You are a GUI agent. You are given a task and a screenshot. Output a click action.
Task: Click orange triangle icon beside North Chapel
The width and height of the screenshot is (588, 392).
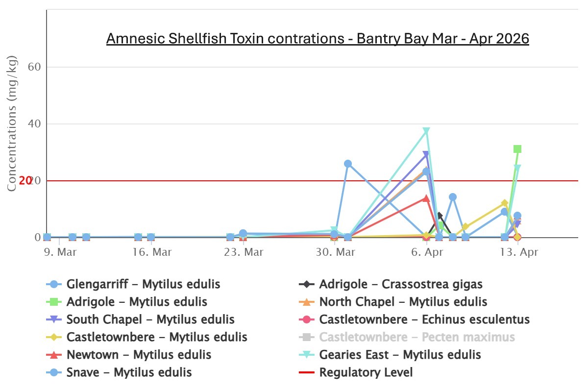307,302
